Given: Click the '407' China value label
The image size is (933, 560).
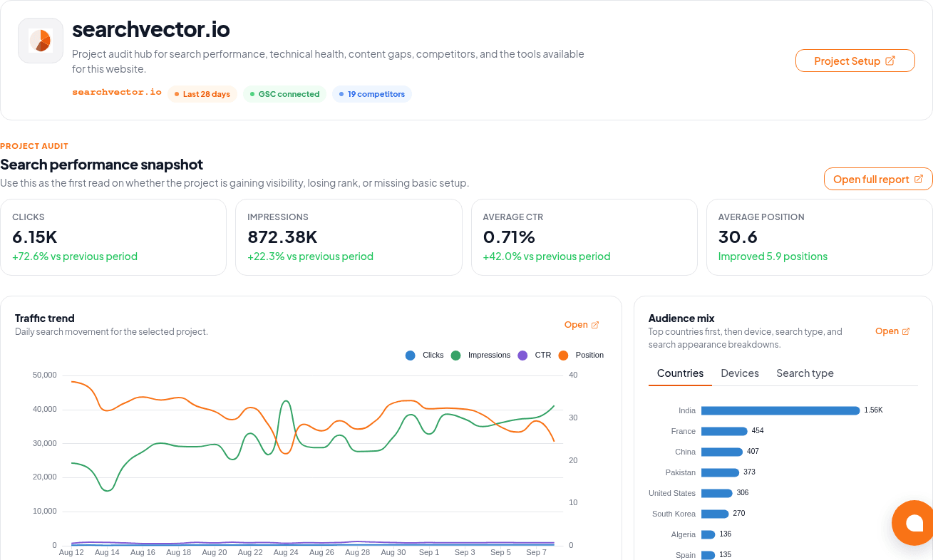Looking at the screenshot, I should pos(753,452).
